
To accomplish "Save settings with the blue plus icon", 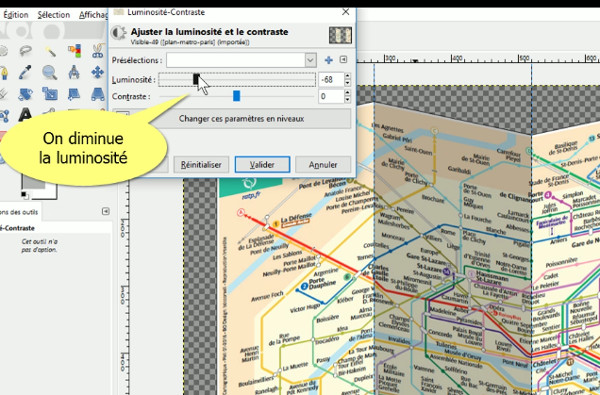I will (x=328, y=60).
